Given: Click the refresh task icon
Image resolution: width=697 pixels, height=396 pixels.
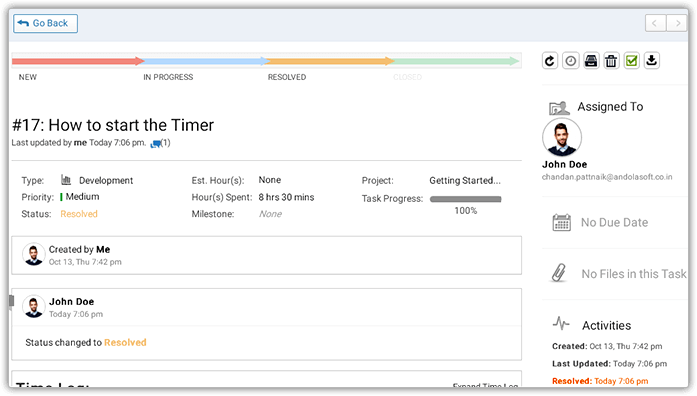Looking at the screenshot, I should 550,60.
